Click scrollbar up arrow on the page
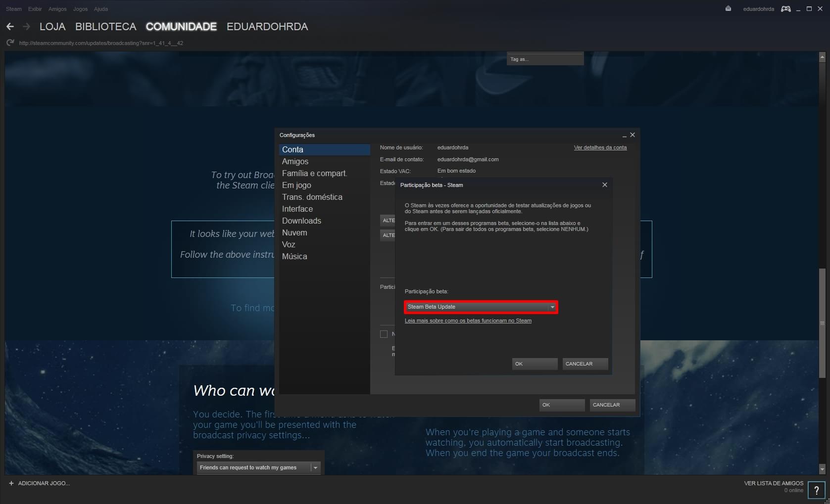Screen dimensions: 830x504 [x=822, y=57]
